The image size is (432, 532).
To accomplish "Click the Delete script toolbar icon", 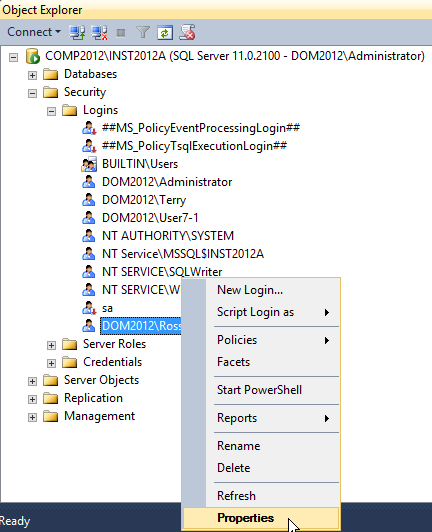I will 187,32.
